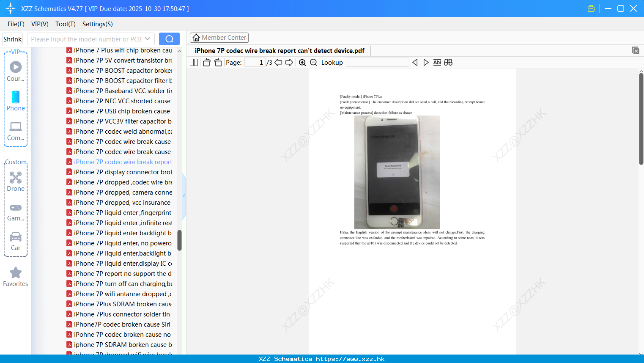Open iPhone 7P liquid enter, infinite restart file
Viewport: 644px width, 363px height.
[119, 223]
